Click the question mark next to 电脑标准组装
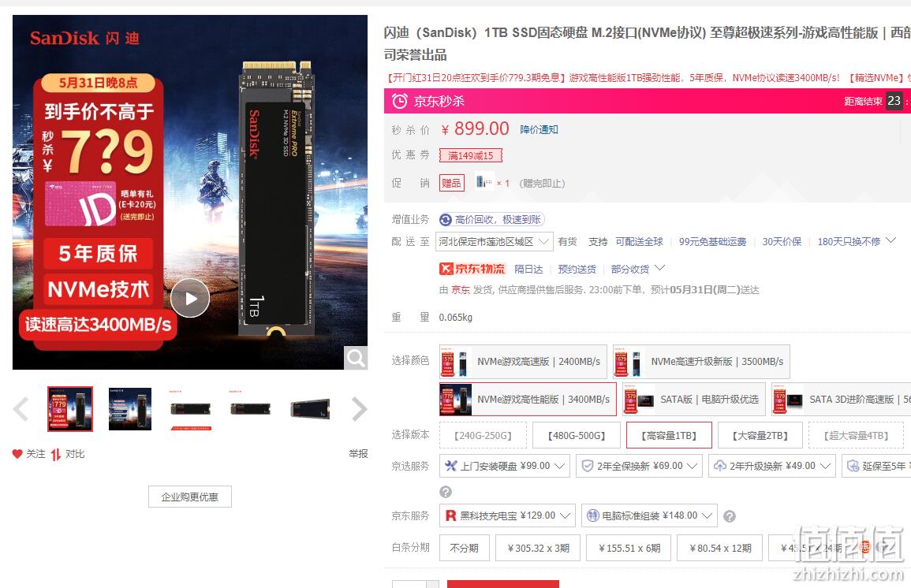 (x=730, y=516)
